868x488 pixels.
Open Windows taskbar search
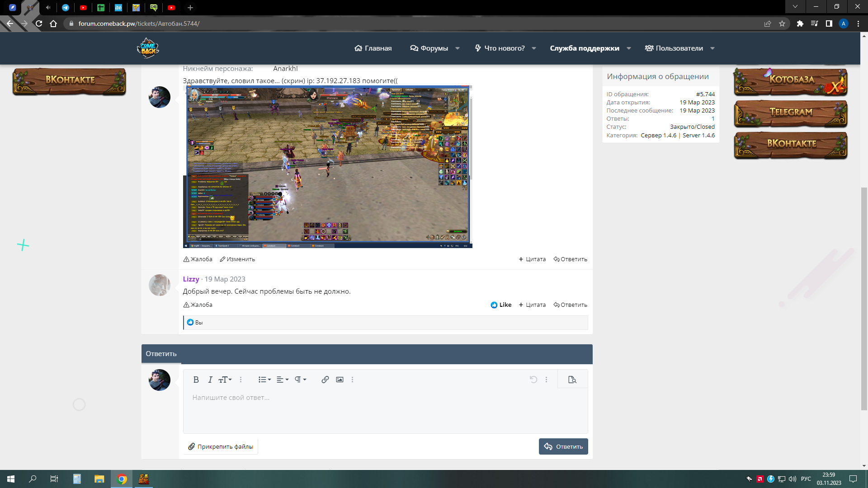coord(33,479)
